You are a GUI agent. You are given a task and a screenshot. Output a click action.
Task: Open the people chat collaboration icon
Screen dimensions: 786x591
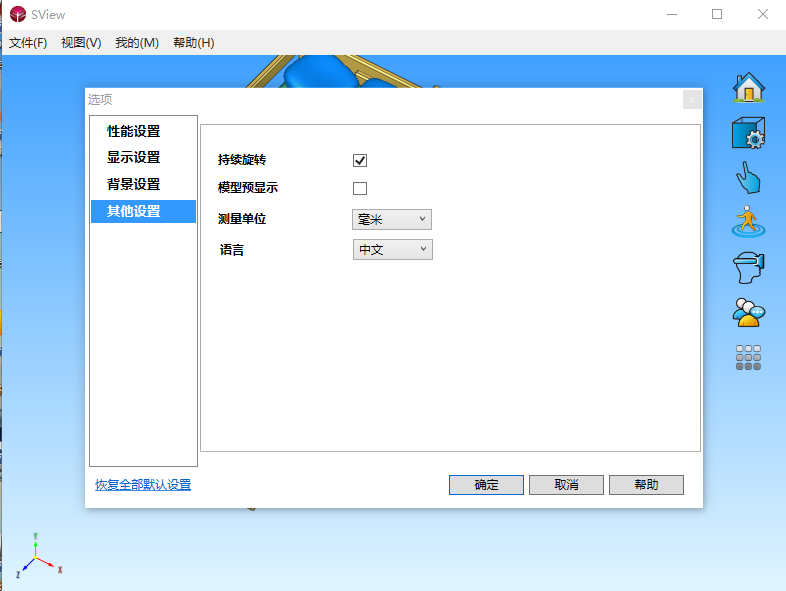click(x=748, y=312)
